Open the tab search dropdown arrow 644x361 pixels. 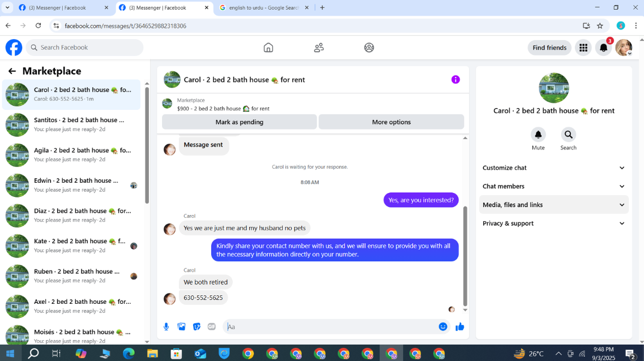(7, 7)
